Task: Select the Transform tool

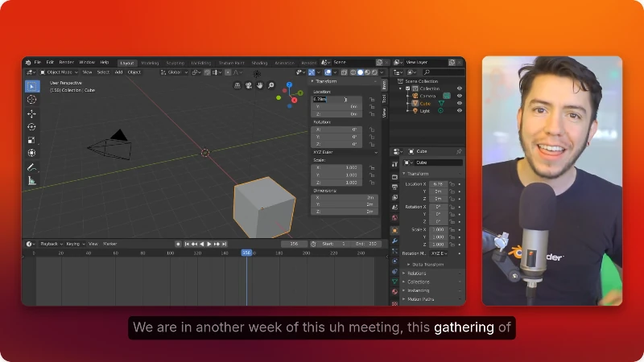Action: tap(31, 153)
